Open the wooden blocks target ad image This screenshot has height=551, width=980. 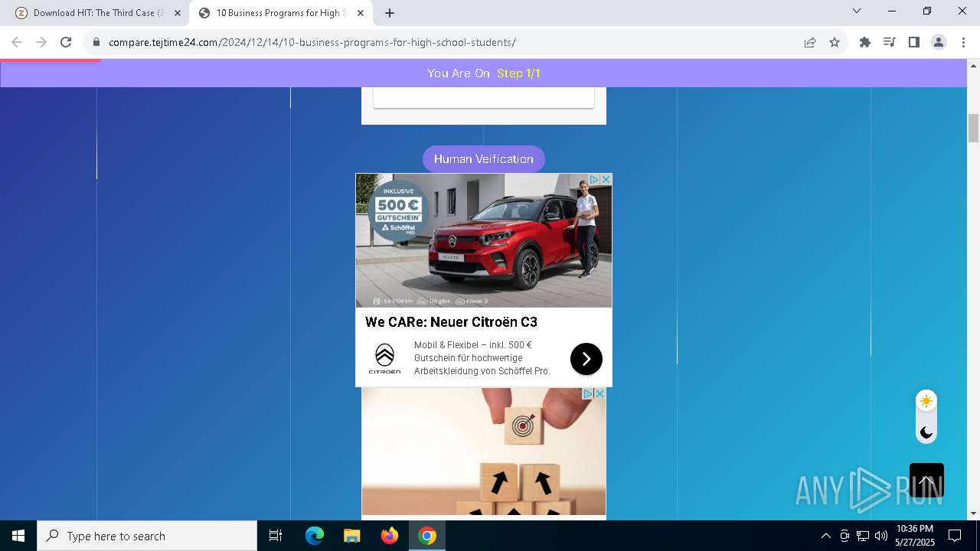(x=484, y=452)
